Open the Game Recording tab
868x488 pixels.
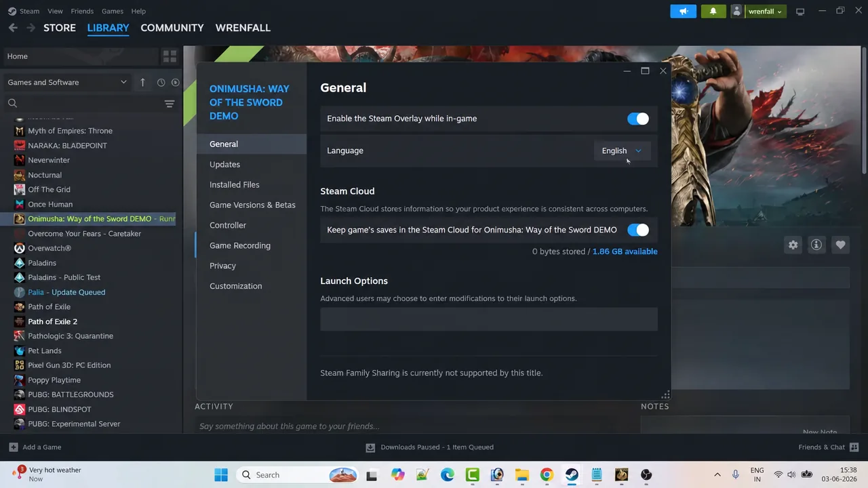pyautogui.click(x=251, y=245)
